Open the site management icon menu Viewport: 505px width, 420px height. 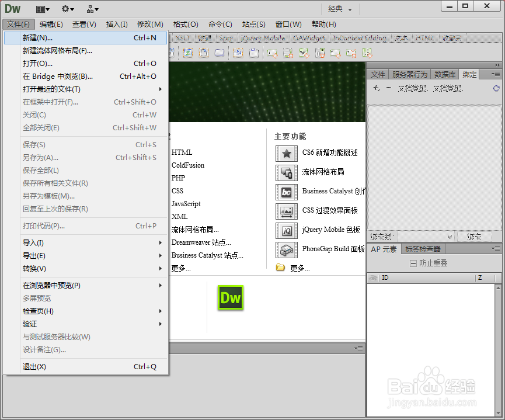pos(92,9)
